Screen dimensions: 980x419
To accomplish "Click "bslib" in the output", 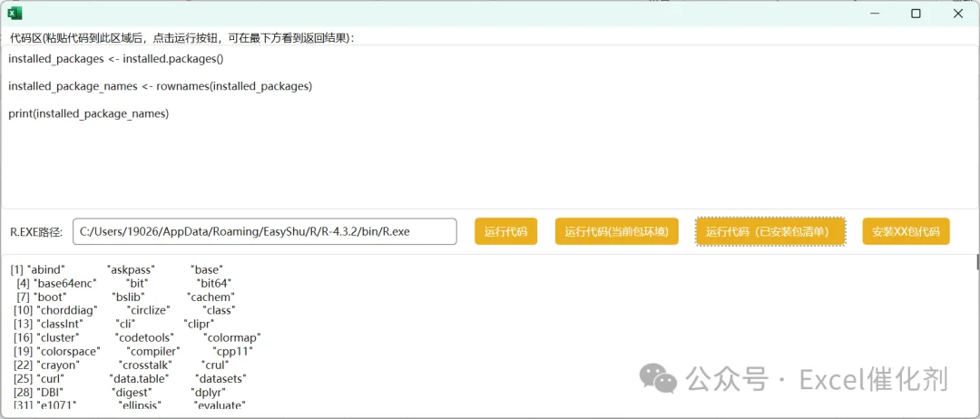I will point(129,297).
